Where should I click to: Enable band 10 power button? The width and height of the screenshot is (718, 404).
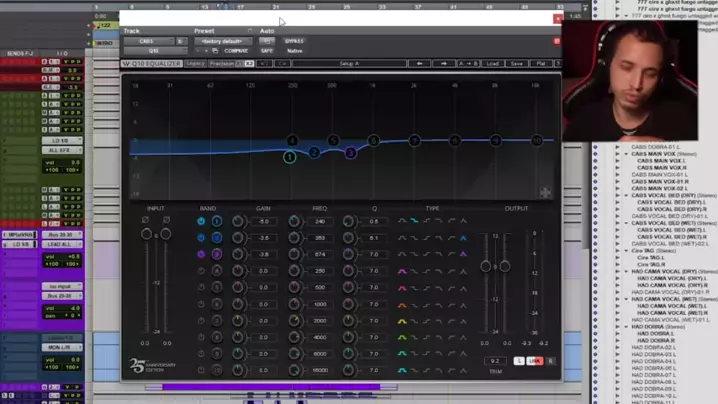click(201, 370)
